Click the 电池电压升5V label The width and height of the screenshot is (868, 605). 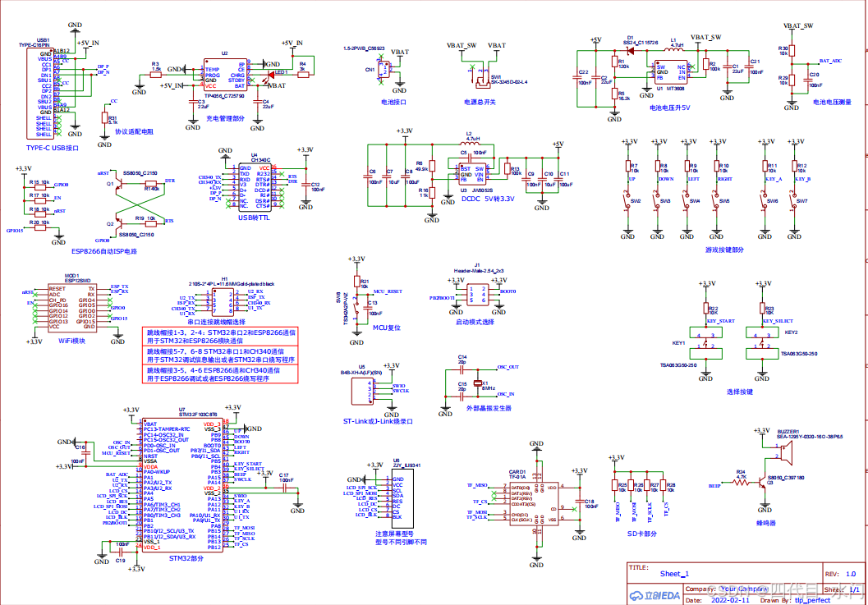[x=670, y=108]
